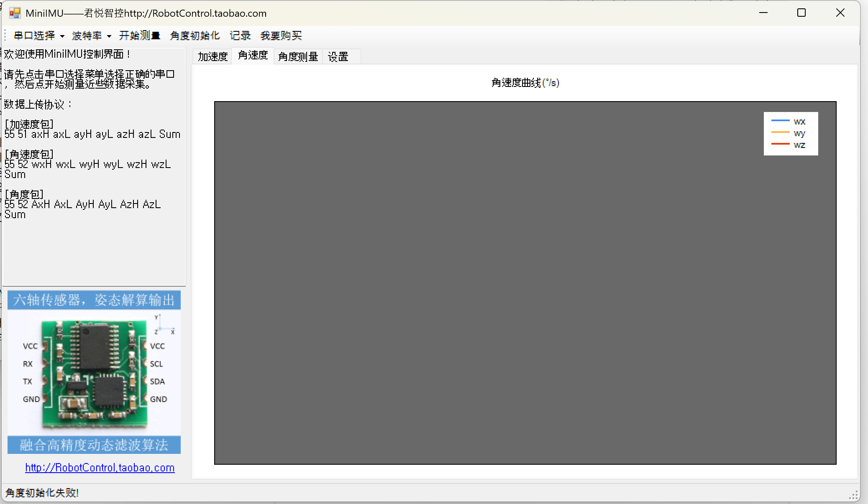Open the 串口选择 dropdown menu
Viewport: 868px width, 504px height.
(38, 36)
